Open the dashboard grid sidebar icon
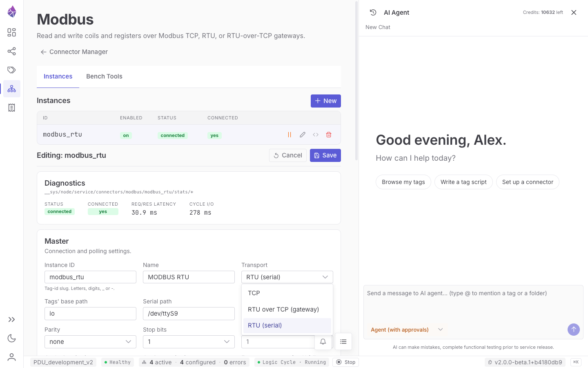588x368 pixels. [x=12, y=32]
